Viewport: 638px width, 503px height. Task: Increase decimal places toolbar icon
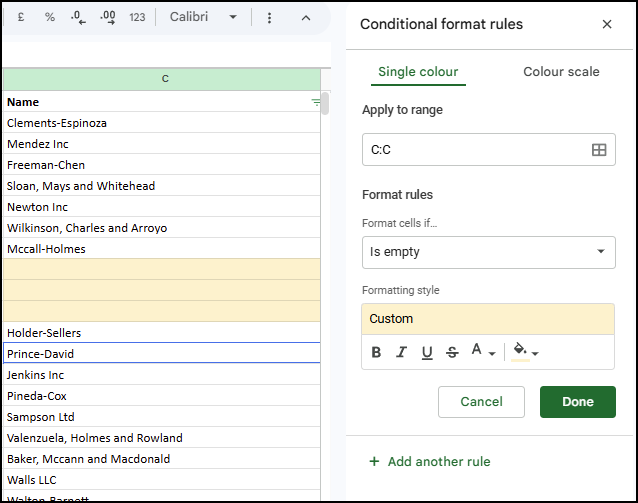pyautogui.click(x=108, y=17)
